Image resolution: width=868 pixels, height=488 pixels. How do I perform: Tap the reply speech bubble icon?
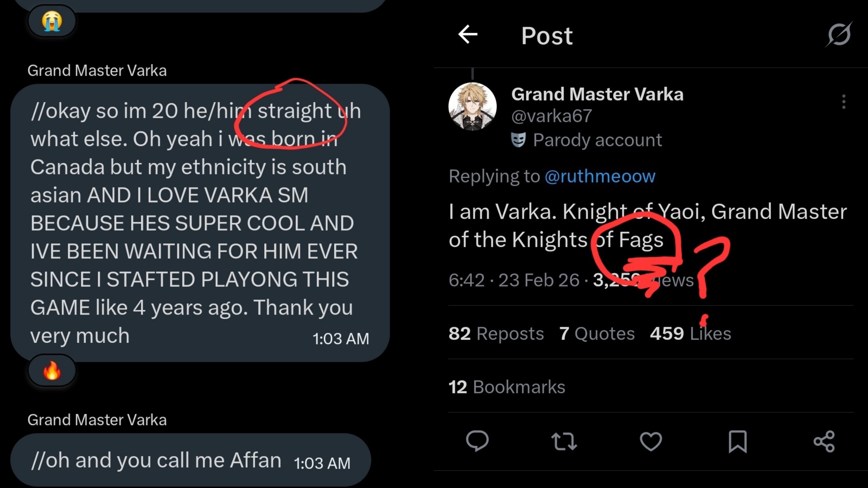[x=477, y=441]
